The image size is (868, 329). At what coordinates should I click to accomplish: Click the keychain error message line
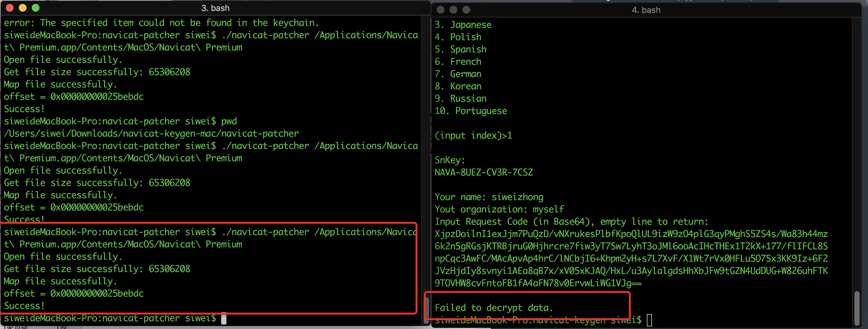click(x=161, y=23)
